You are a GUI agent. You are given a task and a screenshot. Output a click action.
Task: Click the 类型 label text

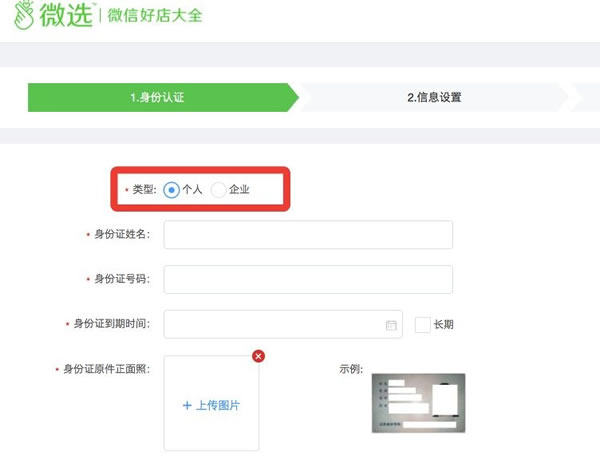coord(144,189)
